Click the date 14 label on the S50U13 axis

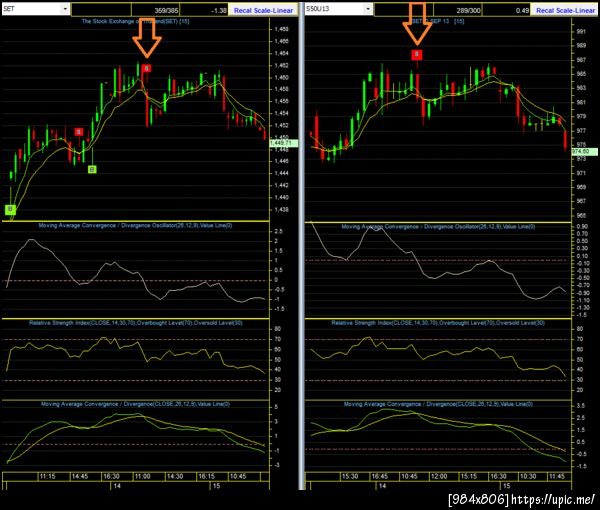click(382, 486)
